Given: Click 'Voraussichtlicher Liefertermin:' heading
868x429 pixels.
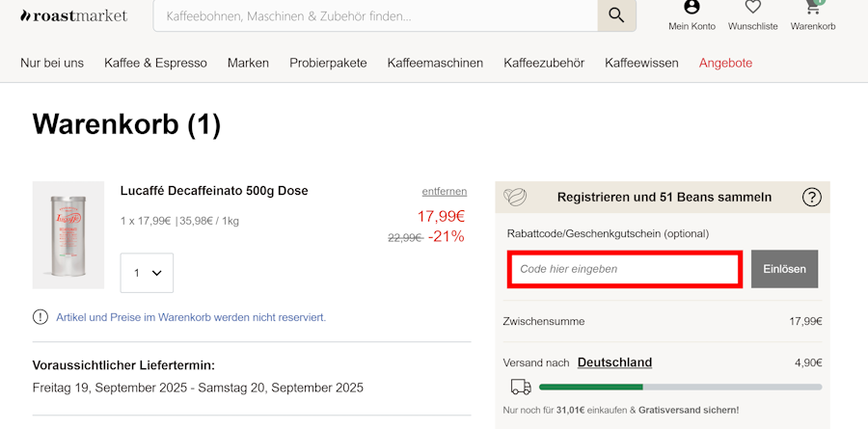Looking at the screenshot, I should (123, 365).
